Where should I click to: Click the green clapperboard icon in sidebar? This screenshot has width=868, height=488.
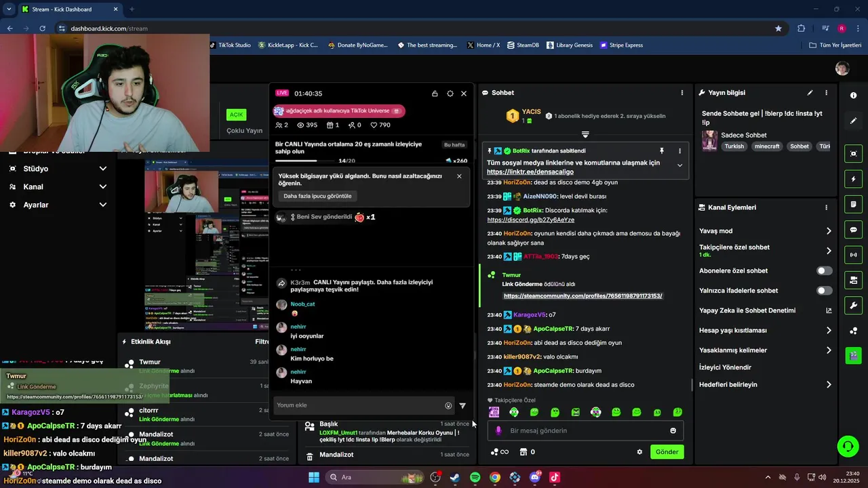854,355
